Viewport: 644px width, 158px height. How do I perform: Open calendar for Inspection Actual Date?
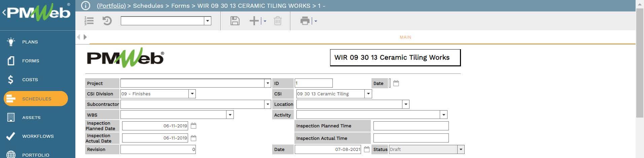pos(193,138)
